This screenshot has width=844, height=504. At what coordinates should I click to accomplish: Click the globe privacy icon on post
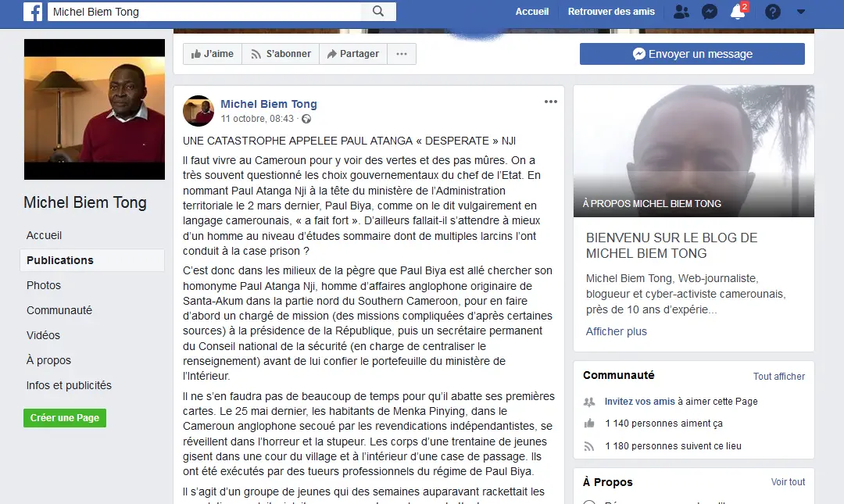pos(306,119)
